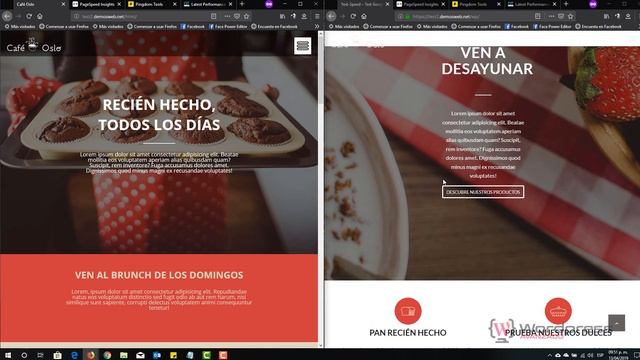Close the Pingdom Tools tab in right window
The height and width of the screenshot is (360, 640).
click(x=498, y=4)
